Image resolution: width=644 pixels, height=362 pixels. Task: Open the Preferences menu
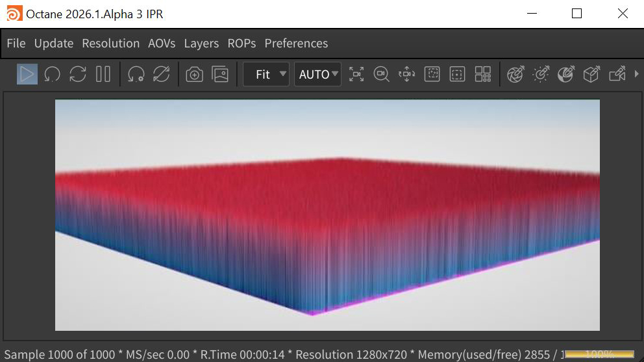point(296,44)
